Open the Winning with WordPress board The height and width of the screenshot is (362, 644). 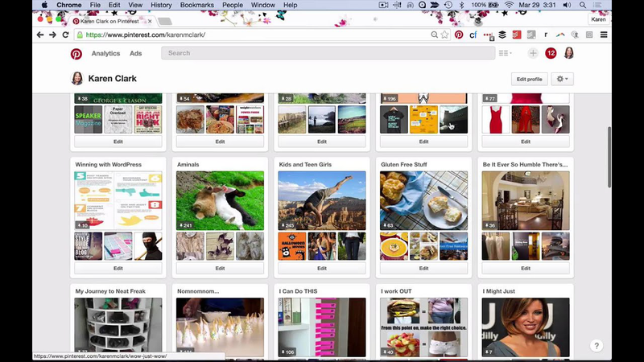[x=109, y=164]
